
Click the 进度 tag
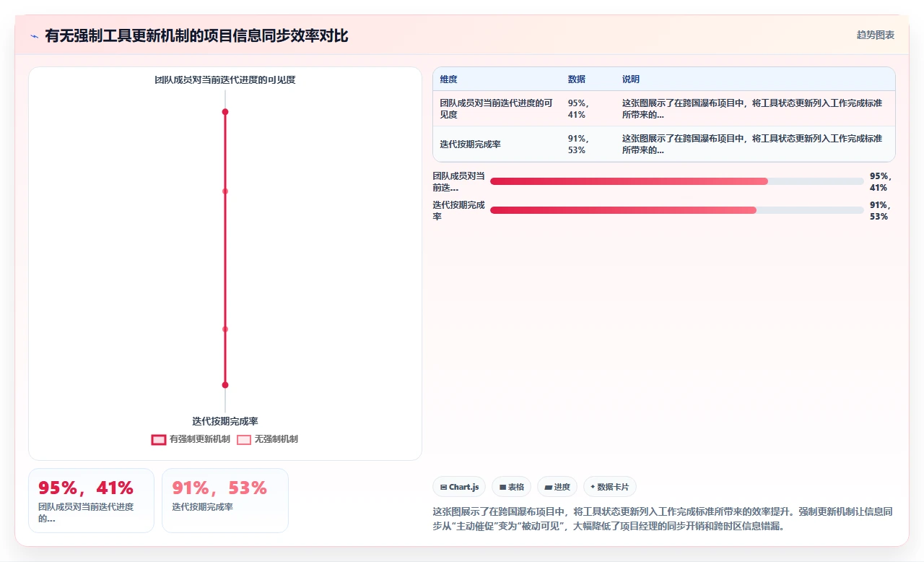point(557,487)
